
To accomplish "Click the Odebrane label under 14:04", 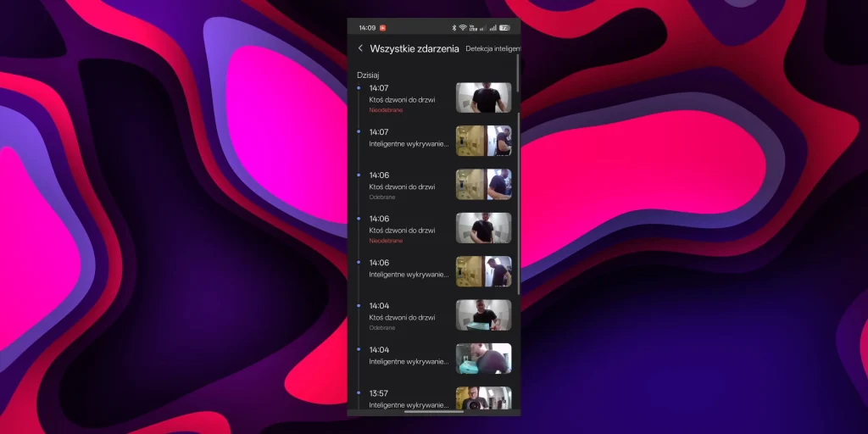I will coord(382,328).
